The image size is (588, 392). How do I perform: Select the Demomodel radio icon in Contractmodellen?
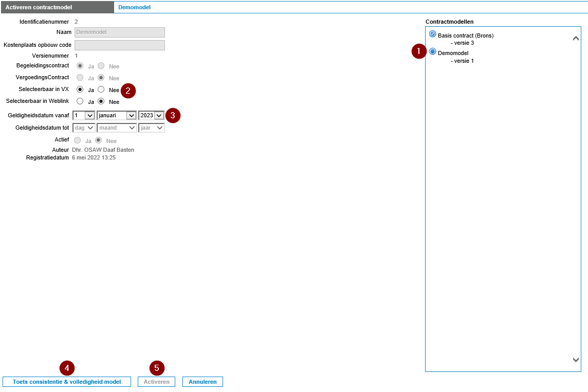click(432, 51)
